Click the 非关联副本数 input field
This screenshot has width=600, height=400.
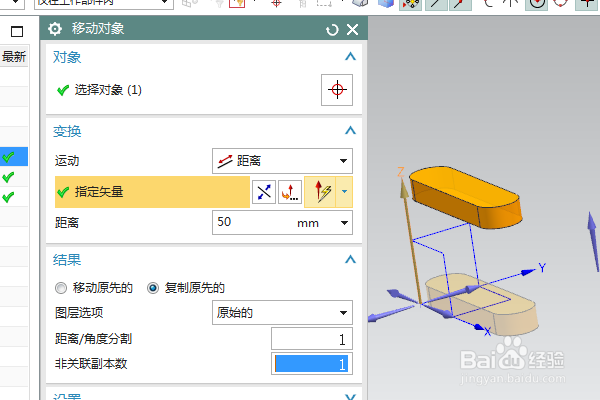coord(312,364)
